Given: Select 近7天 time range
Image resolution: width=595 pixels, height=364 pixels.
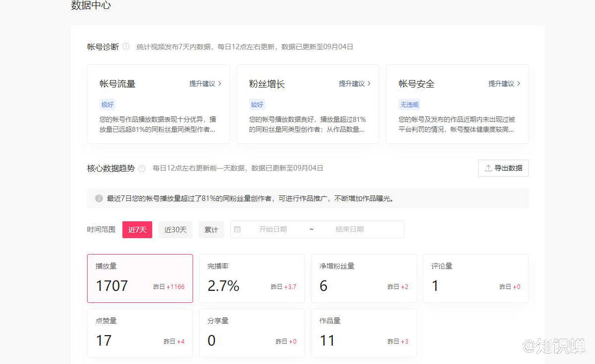Looking at the screenshot, I should [137, 230].
